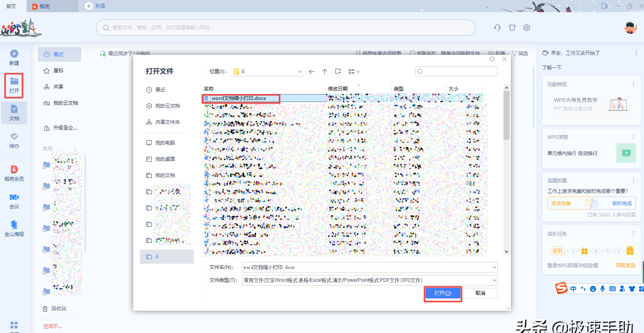The width and height of the screenshot is (644, 333).
Task: Click the 取消 button
Action: coord(480,293)
